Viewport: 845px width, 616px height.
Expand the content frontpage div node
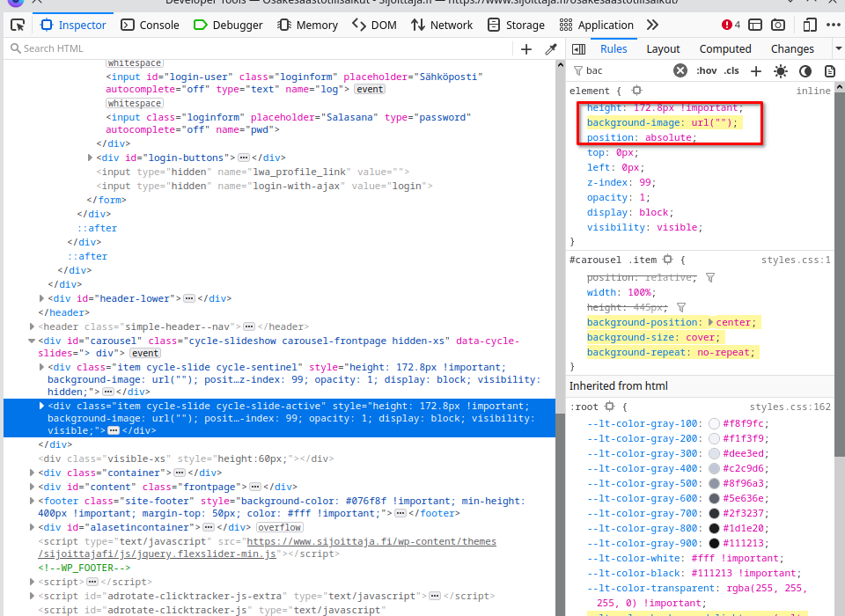32,487
